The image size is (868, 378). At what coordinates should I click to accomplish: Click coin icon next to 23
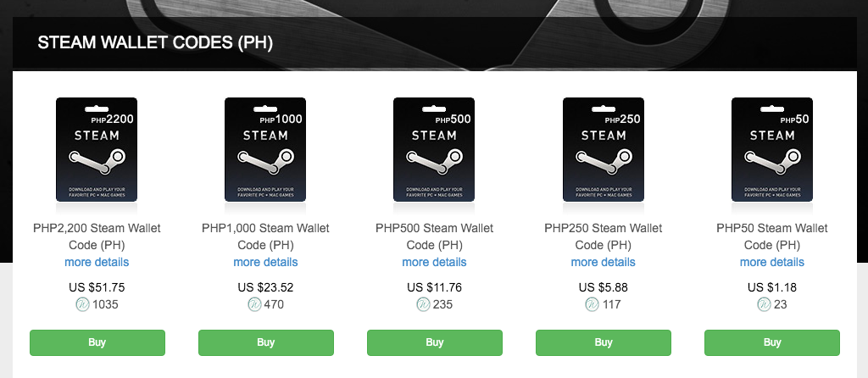(765, 304)
